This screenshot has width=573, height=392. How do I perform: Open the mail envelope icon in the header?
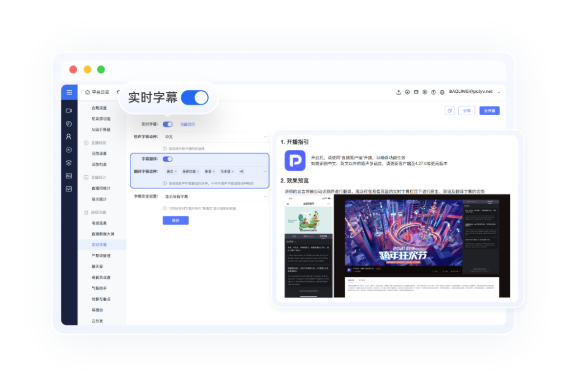416,92
